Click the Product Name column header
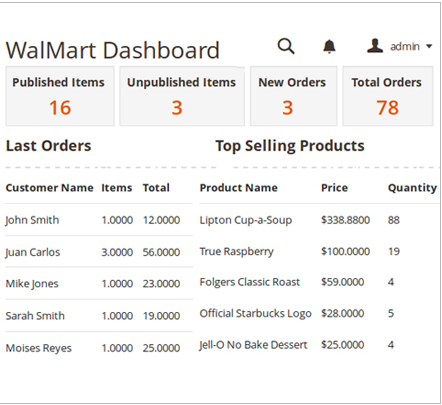 click(x=239, y=188)
